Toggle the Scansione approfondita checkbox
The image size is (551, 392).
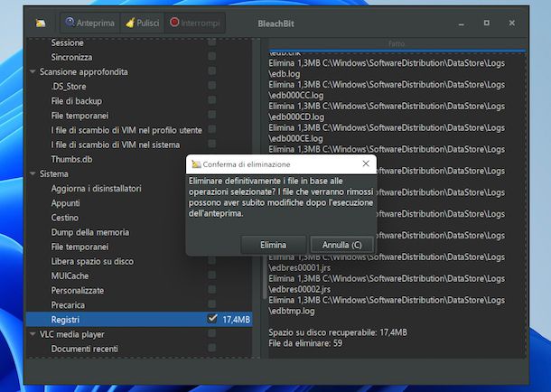[212, 71]
